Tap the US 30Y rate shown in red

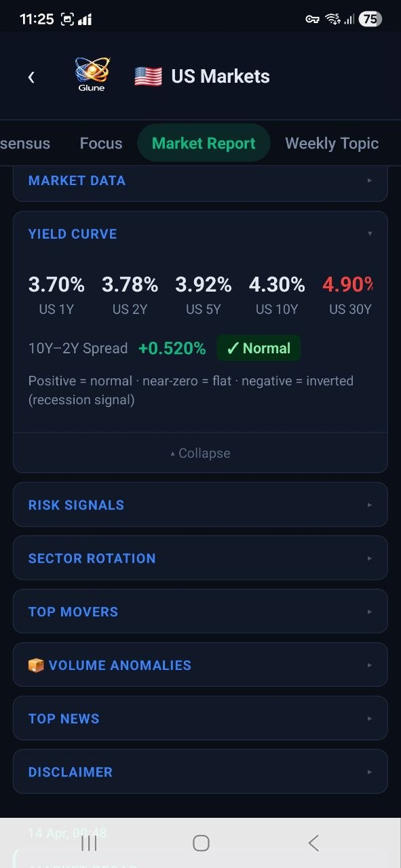click(347, 284)
